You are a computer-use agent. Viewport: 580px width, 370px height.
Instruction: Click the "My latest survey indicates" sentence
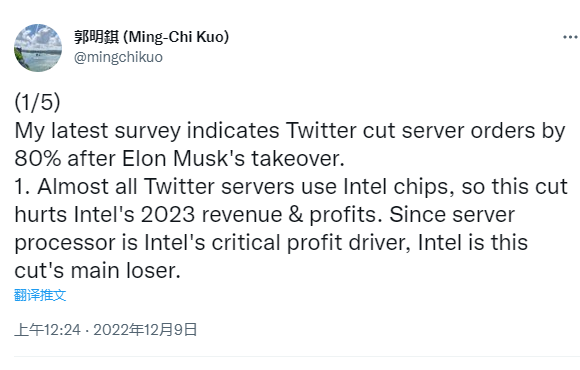point(147,131)
